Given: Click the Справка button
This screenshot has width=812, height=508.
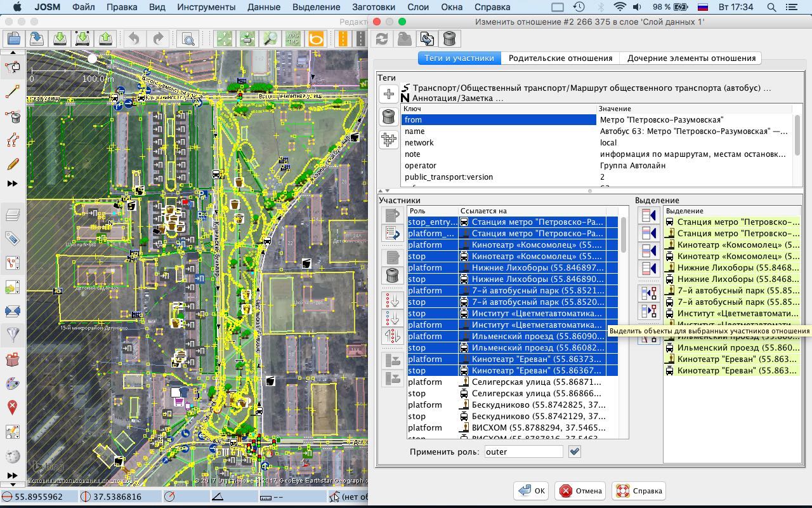Looking at the screenshot, I should 639,491.
